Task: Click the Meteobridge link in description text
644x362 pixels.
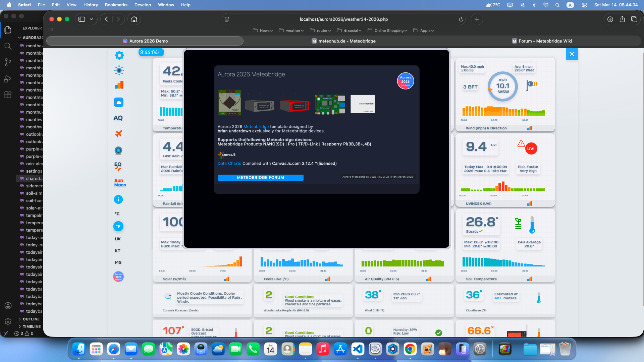Action: (x=256, y=127)
